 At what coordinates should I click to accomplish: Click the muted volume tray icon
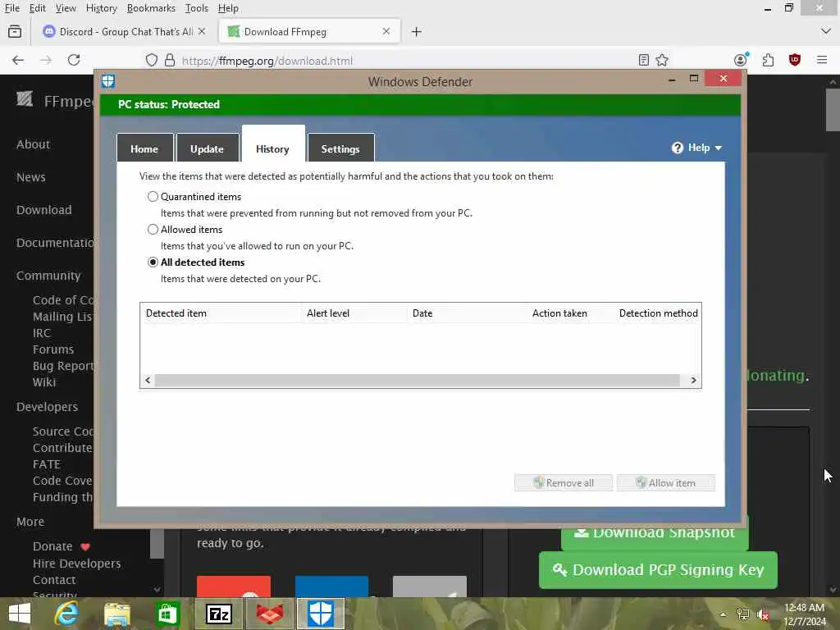(x=763, y=614)
